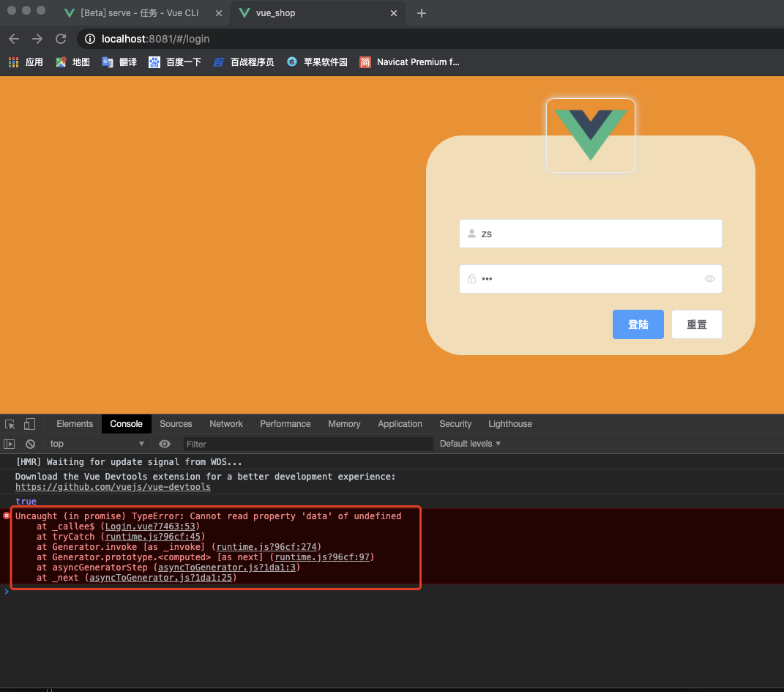Viewport: 784px width, 692px height.
Task: Click the red error icon in console
Action: 7,516
